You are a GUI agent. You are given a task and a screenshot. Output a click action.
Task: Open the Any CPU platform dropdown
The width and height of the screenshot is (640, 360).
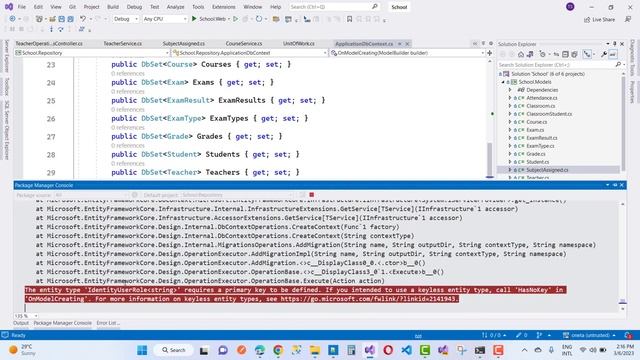[x=164, y=19]
